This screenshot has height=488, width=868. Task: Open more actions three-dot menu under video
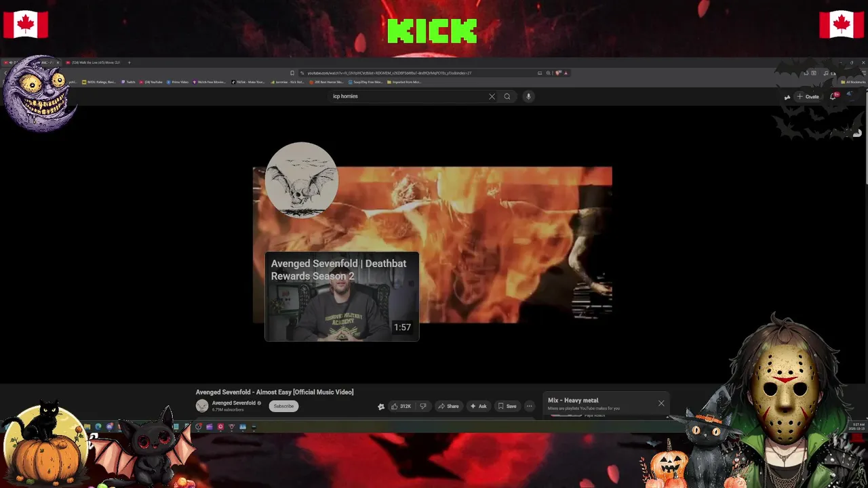point(529,406)
